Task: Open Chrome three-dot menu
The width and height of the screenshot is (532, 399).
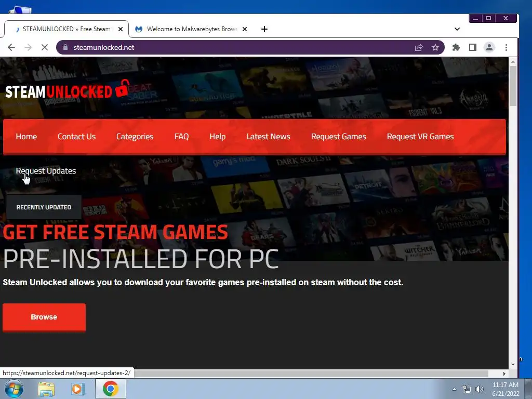Action: 506,47
